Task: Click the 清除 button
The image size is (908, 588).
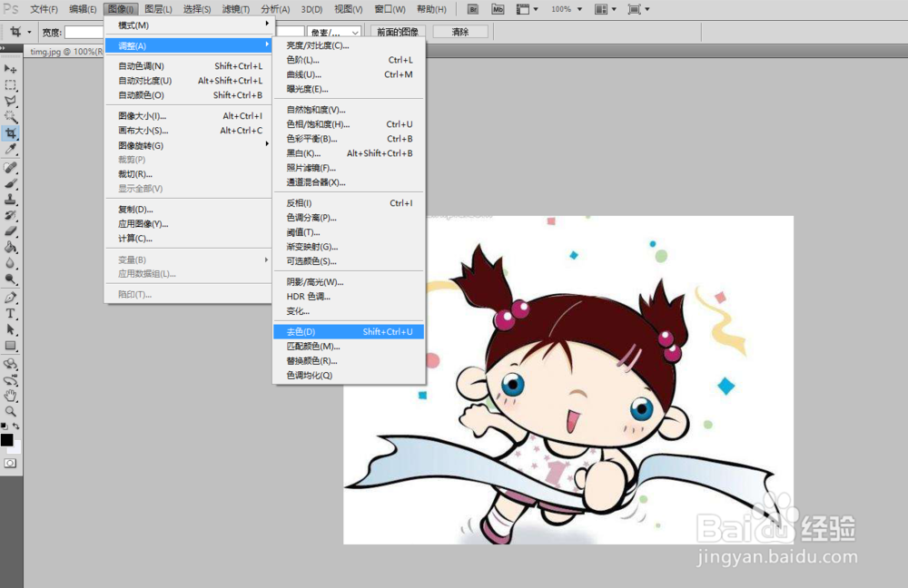Action: (460, 32)
